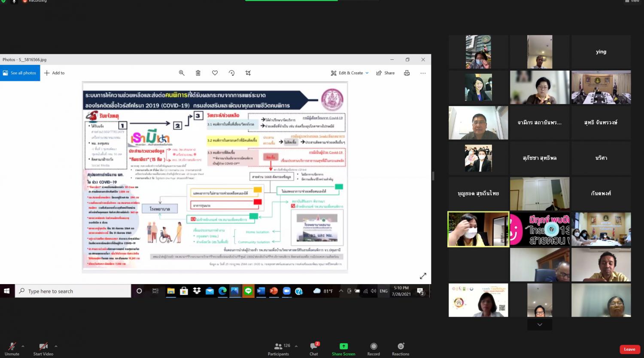Click the print icon in Photos

tap(407, 73)
